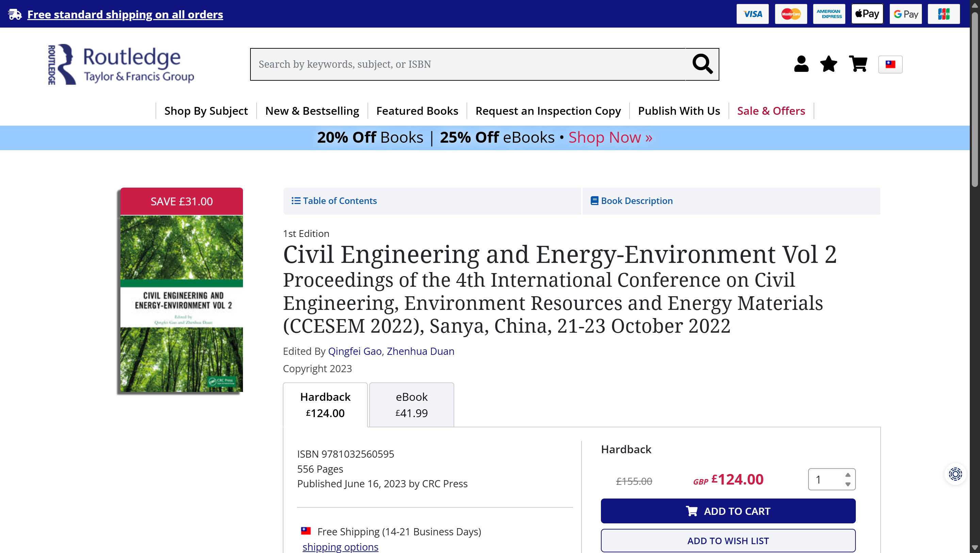Click the keyword search input field
Screen dimensions: 980x553
pyautogui.click(x=468, y=64)
